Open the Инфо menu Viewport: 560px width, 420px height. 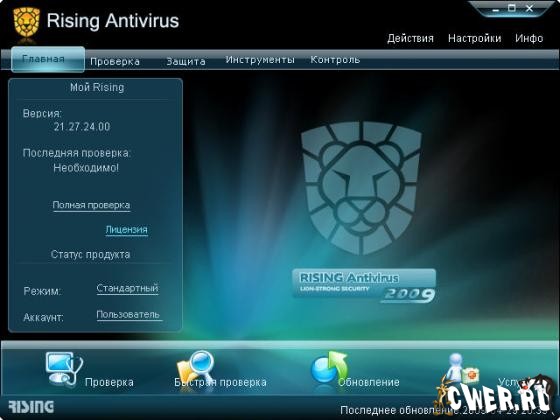pos(529,38)
